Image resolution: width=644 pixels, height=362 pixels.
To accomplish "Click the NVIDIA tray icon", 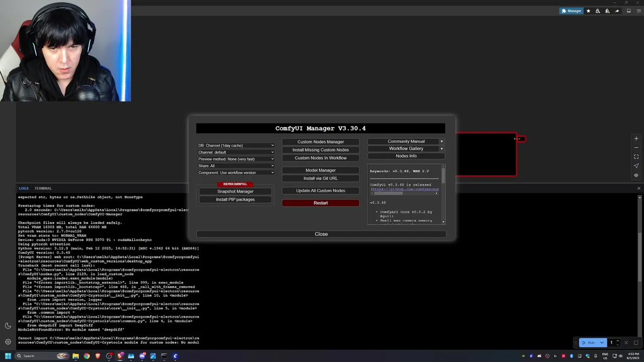I will [523, 356].
